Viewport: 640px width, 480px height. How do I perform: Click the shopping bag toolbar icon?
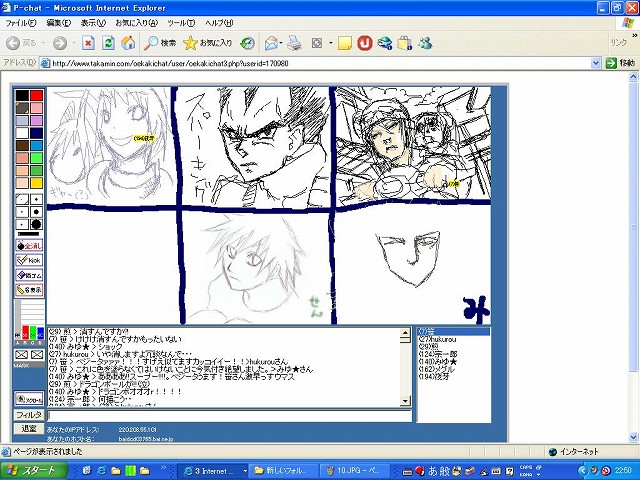click(x=404, y=43)
